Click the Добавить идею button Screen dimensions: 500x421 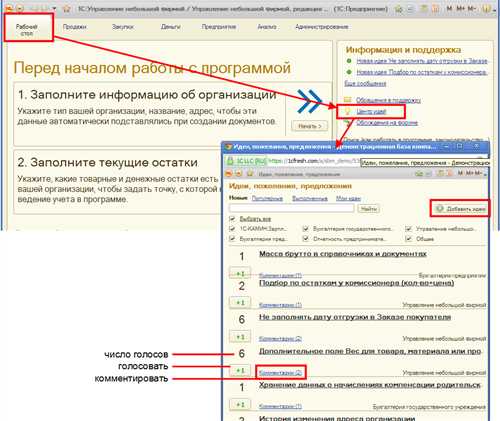(460, 209)
